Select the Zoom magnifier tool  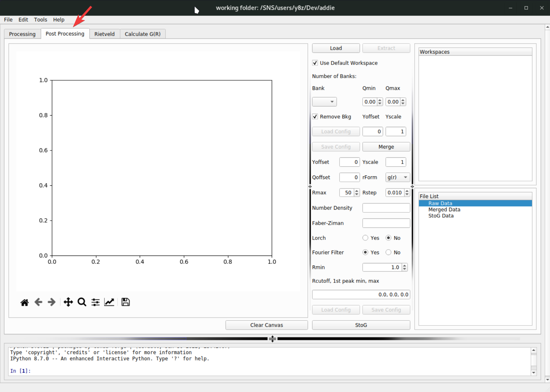point(82,302)
